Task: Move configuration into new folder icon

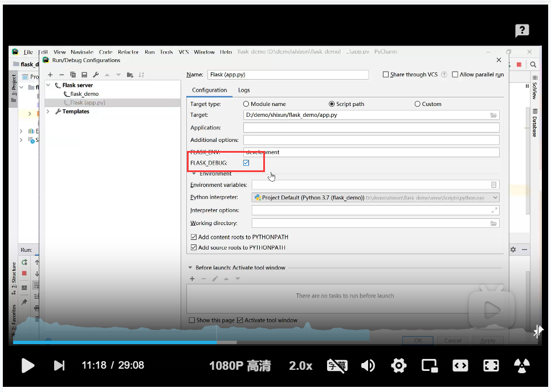Action: [x=130, y=75]
